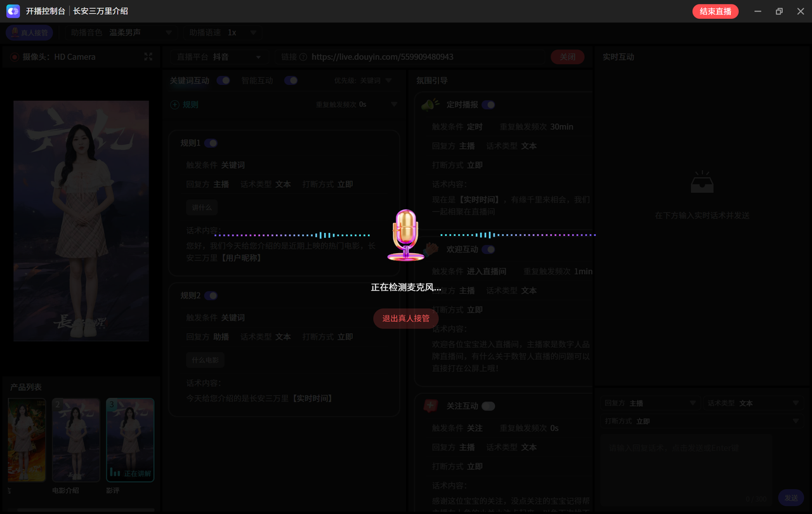The height and width of the screenshot is (514, 812).
Task: Click the red follow icon beside 关注互动
Action: click(431, 405)
